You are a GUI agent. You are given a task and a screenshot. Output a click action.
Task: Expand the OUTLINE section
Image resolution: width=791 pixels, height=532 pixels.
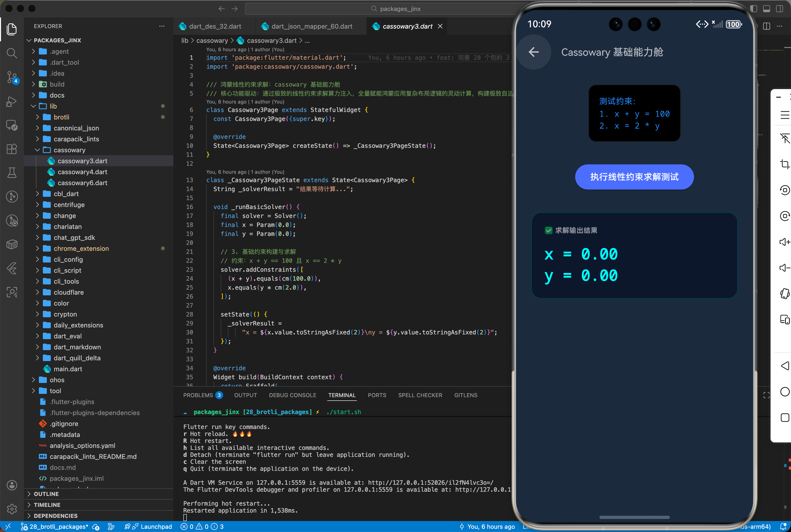[46, 494]
